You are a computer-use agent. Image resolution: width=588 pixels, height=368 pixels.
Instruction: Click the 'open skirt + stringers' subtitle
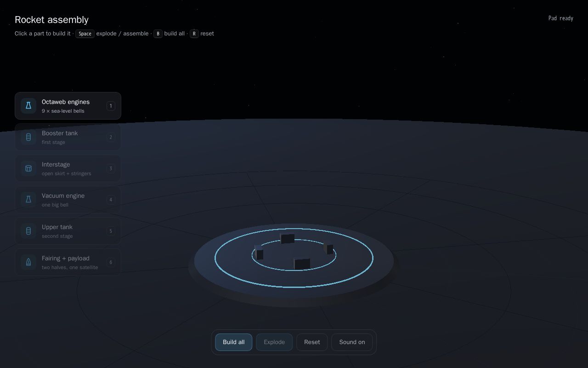point(67,174)
